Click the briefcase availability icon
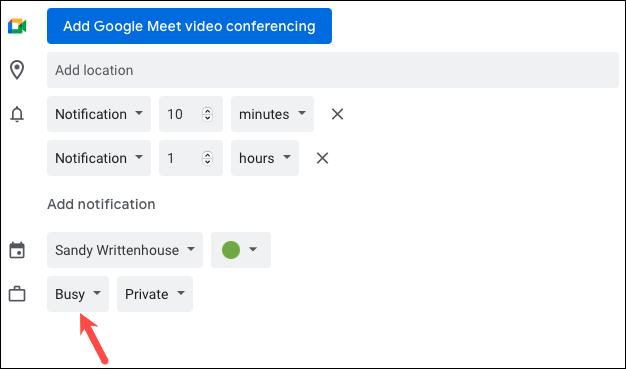626x369 pixels. click(17, 294)
